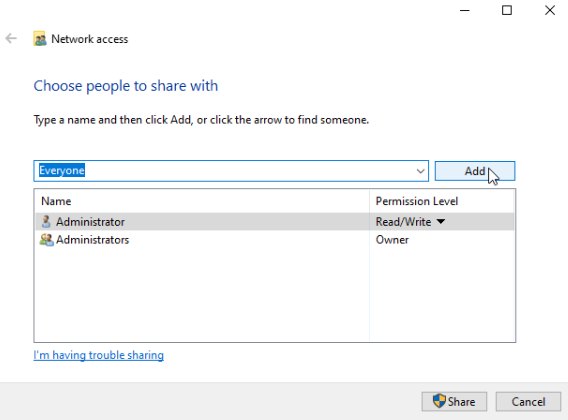Open the Read/Write permission dropdown
Image resolution: width=568 pixels, height=420 pixels.
[440, 221]
